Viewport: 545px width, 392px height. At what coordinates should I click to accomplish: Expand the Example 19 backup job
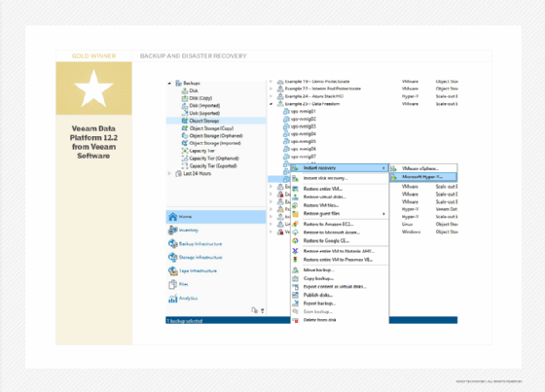coord(271,82)
